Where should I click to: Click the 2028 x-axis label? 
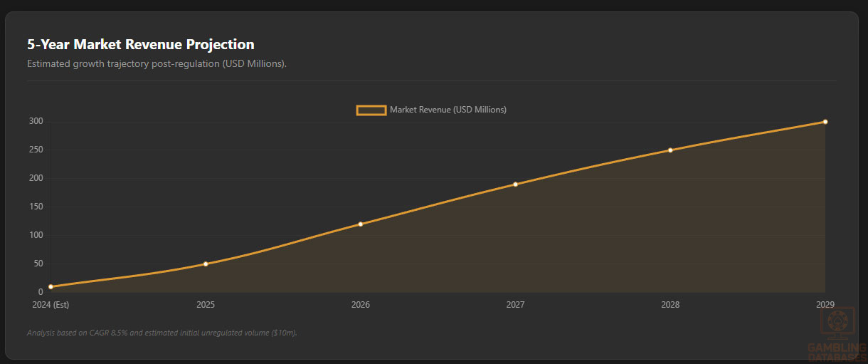point(670,305)
